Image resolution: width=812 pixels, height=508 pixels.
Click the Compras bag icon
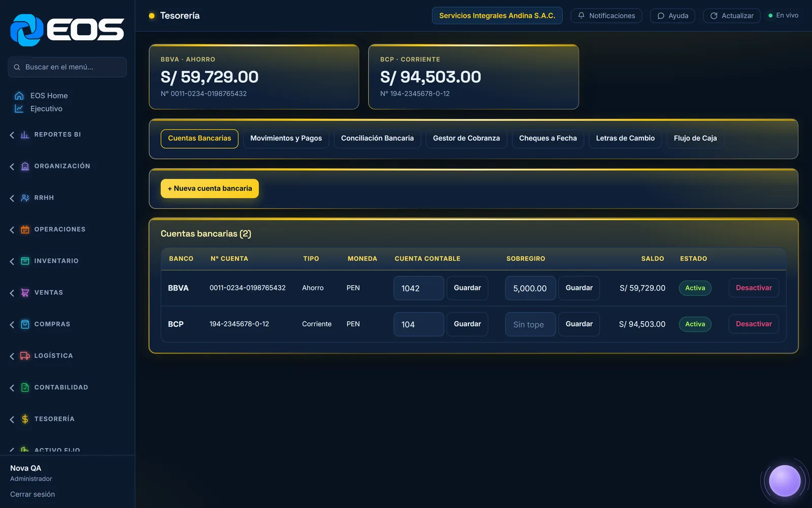point(25,324)
